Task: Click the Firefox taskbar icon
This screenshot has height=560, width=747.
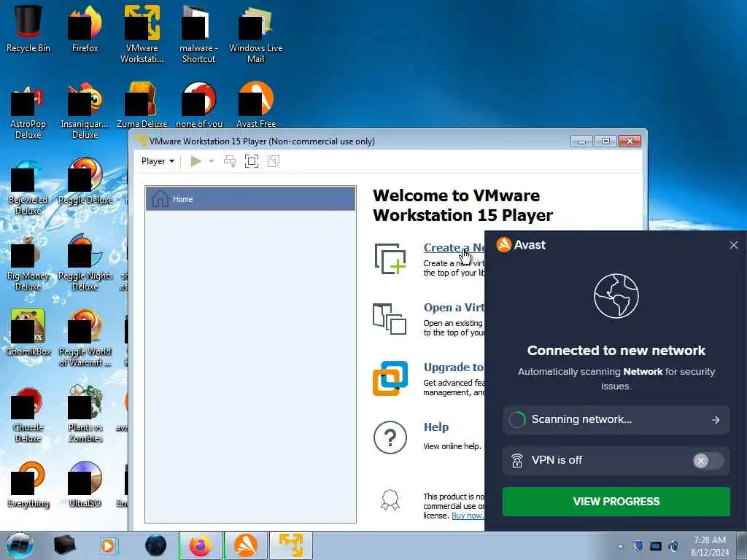Action: pyautogui.click(x=201, y=545)
